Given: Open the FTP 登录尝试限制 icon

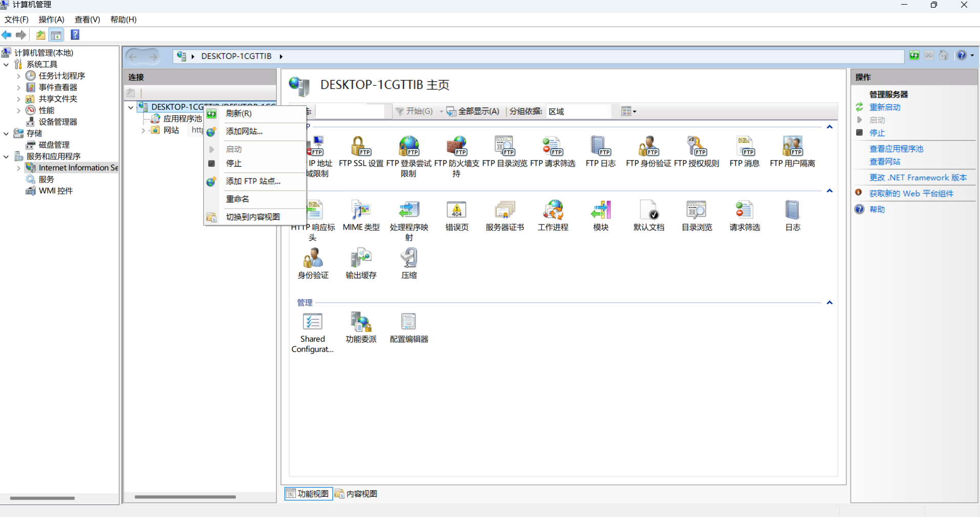Looking at the screenshot, I should 409,156.
